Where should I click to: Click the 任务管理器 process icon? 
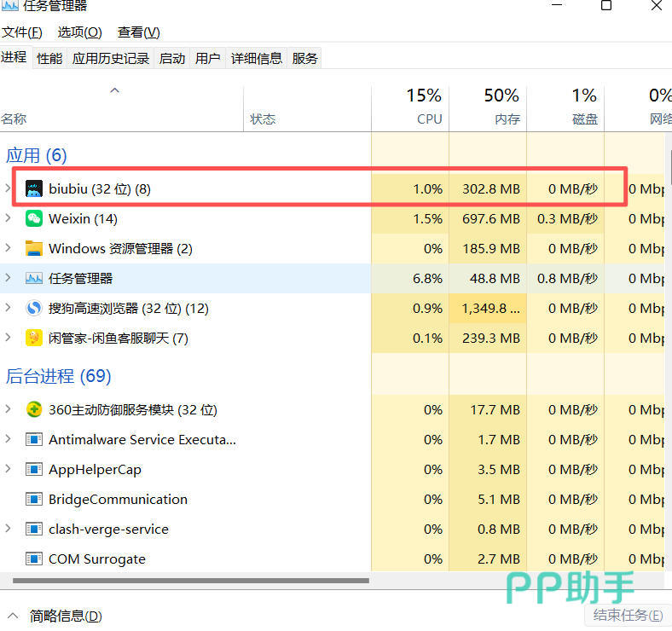[x=34, y=279]
